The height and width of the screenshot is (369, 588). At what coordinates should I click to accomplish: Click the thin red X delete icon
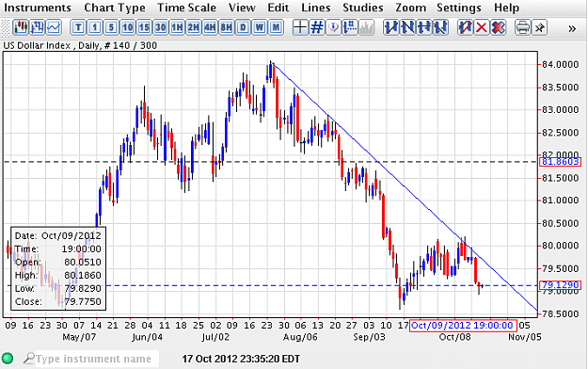(482, 27)
